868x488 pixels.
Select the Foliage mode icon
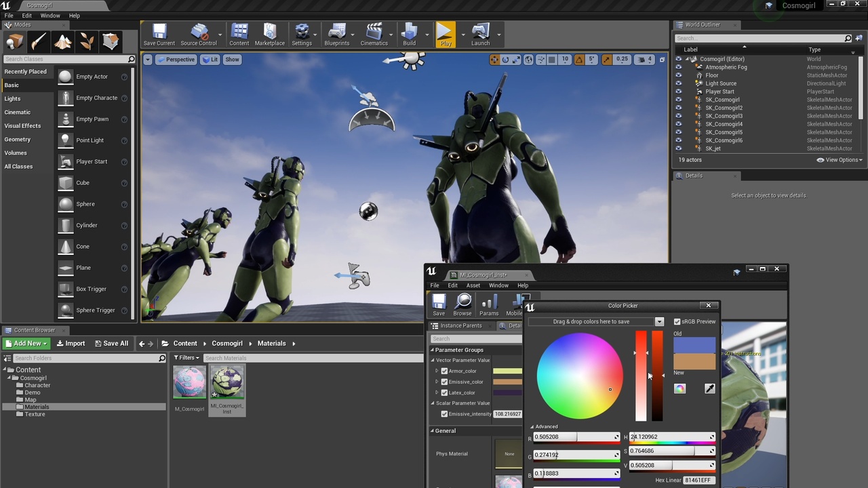pyautogui.click(x=87, y=42)
